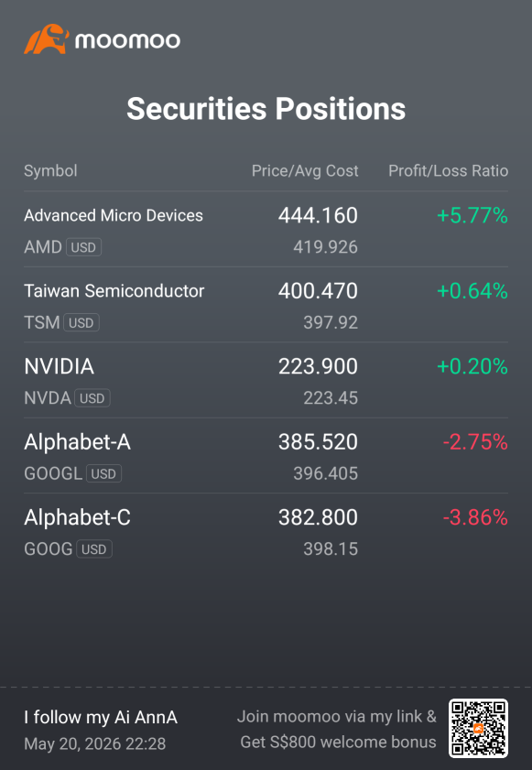Select the Price/Avg Cost column header
This screenshot has height=770, width=532.
tap(305, 171)
